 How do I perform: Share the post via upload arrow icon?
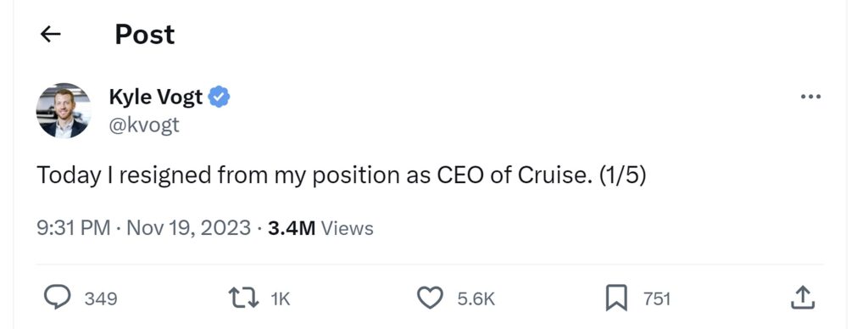pyautogui.click(x=803, y=298)
